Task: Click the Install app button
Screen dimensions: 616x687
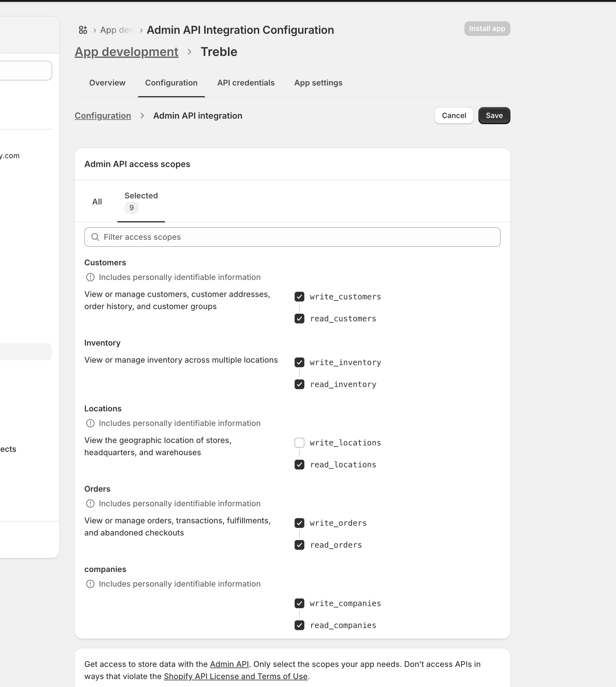Action: coord(487,29)
